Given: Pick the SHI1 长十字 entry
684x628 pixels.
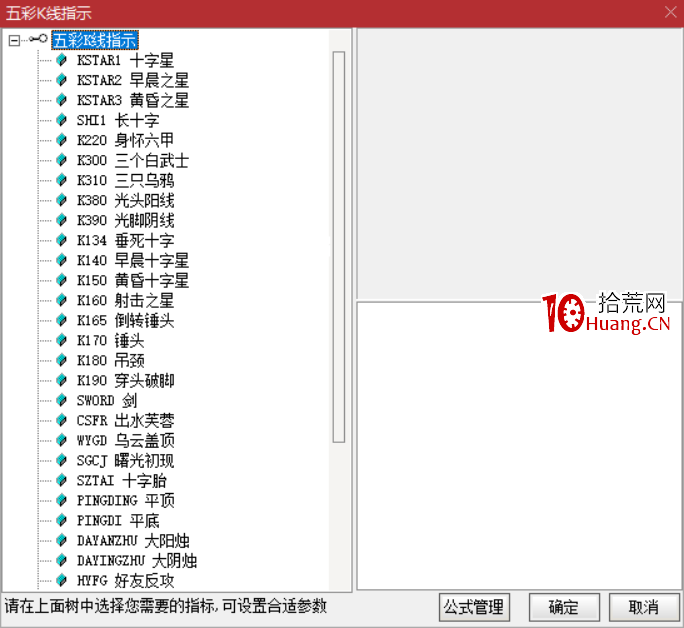Looking at the screenshot, I should [x=118, y=120].
